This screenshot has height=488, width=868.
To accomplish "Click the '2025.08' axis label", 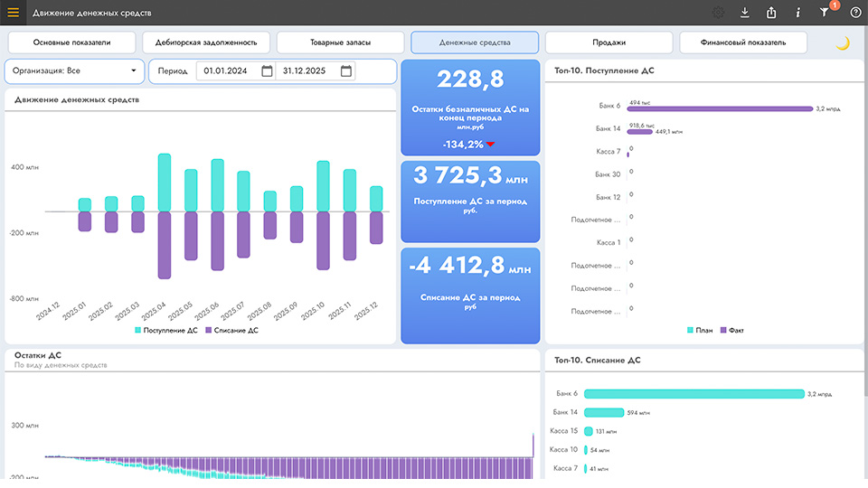I will point(259,311).
